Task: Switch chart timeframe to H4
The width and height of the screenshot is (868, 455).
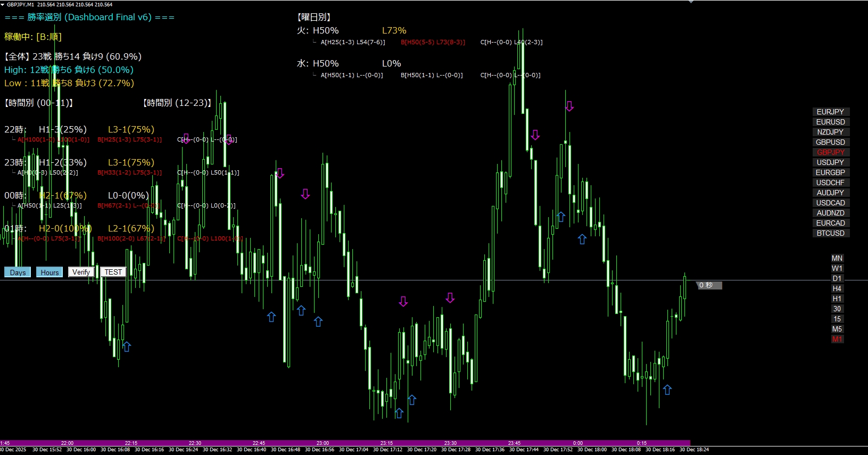Action: 837,288
